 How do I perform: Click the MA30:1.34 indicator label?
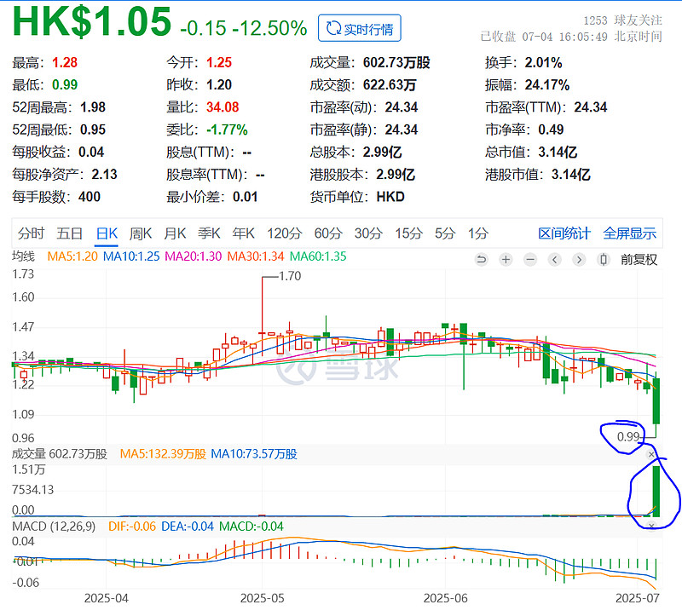click(x=256, y=256)
